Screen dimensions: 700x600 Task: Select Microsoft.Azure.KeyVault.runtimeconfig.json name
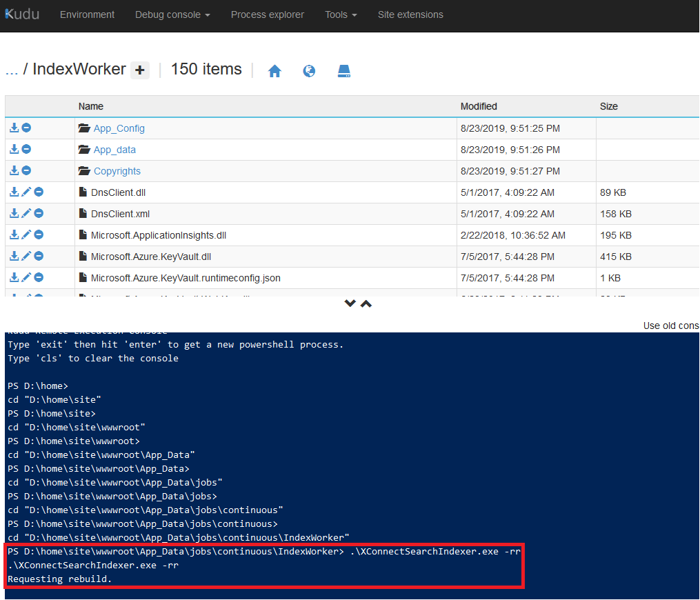(x=186, y=278)
